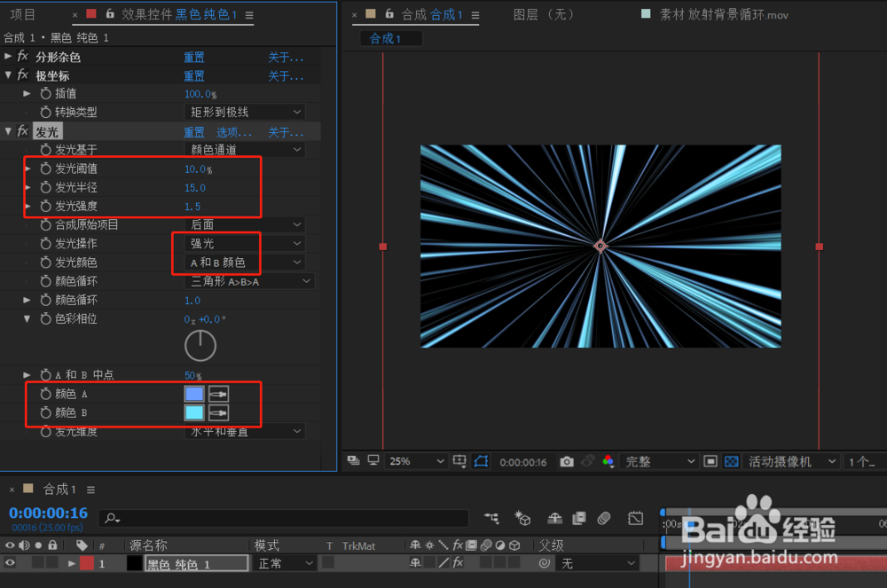The height and width of the screenshot is (588, 887).
Task: Hide layer 黑色 纯色 1 with eye icon
Action: click(x=10, y=562)
